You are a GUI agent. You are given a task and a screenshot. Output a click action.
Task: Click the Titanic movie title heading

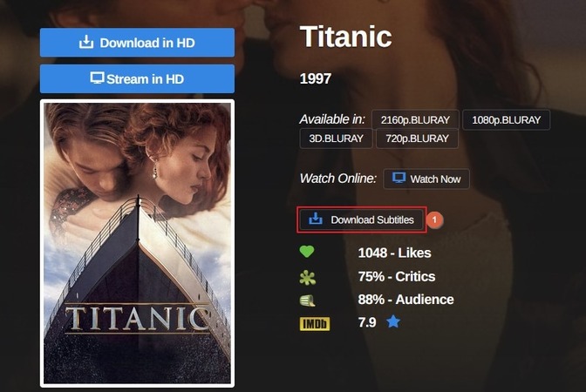click(x=345, y=37)
